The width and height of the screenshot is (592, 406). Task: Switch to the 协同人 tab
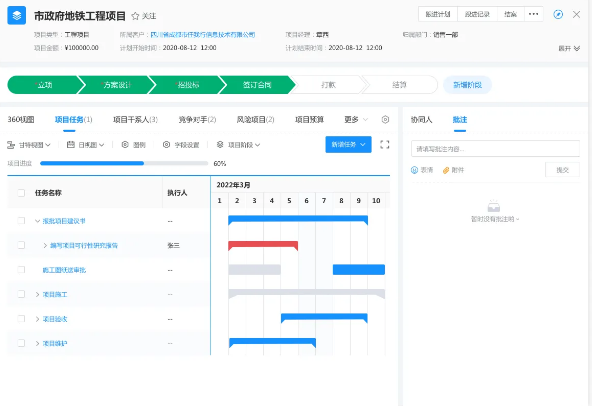coord(421,120)
